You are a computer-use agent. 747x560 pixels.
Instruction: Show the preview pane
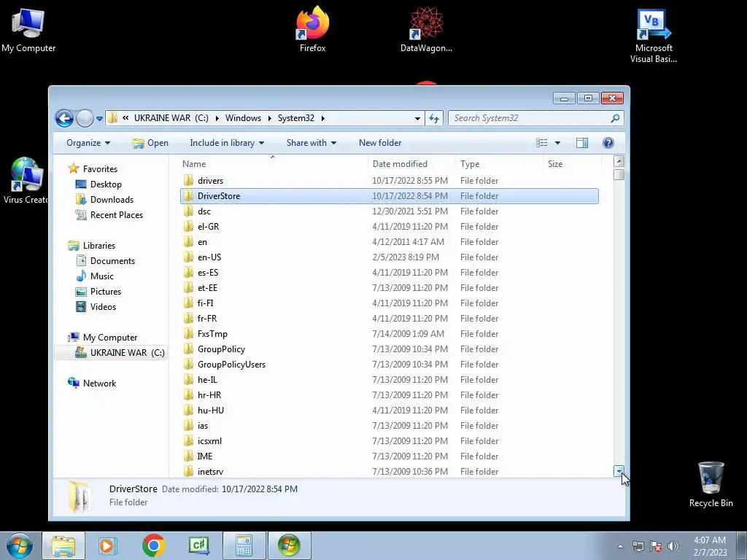click(x=581, y=143)
